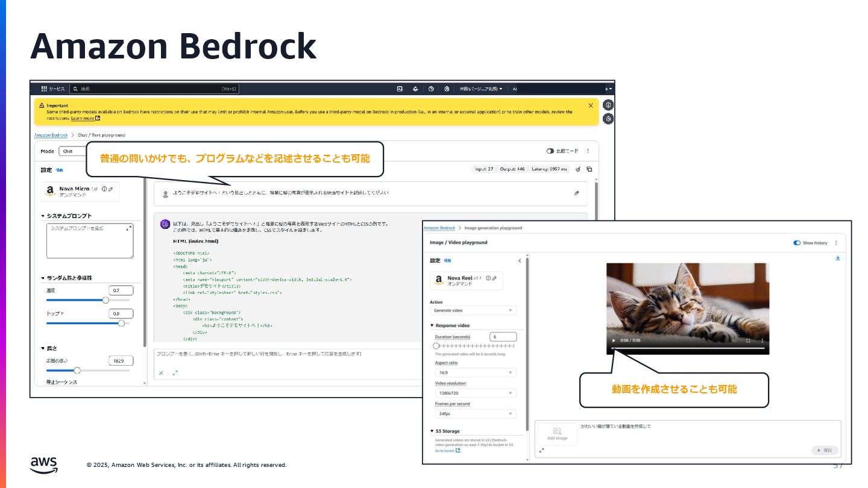Screen dimensions: 868x488
Task: Click the Duration seconds field
Action: [503, 337]
